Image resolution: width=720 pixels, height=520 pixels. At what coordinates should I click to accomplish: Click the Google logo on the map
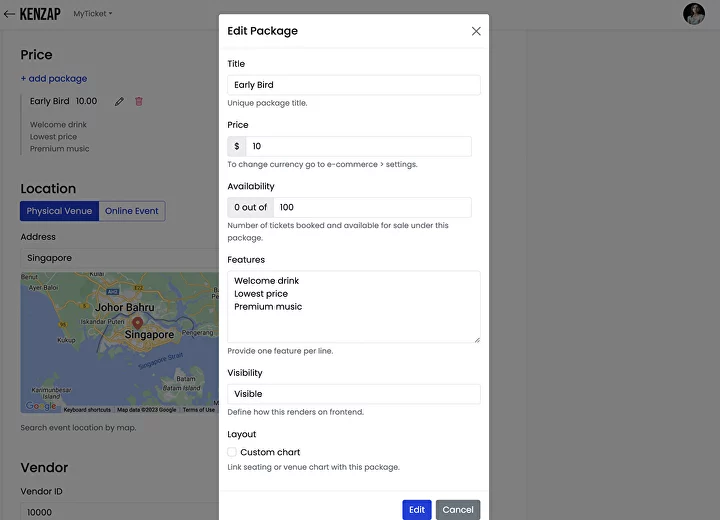click(41, 408)
